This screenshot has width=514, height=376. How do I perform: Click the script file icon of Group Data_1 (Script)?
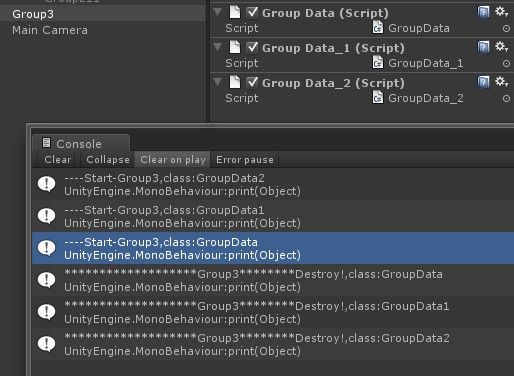[x=235, y=47]
